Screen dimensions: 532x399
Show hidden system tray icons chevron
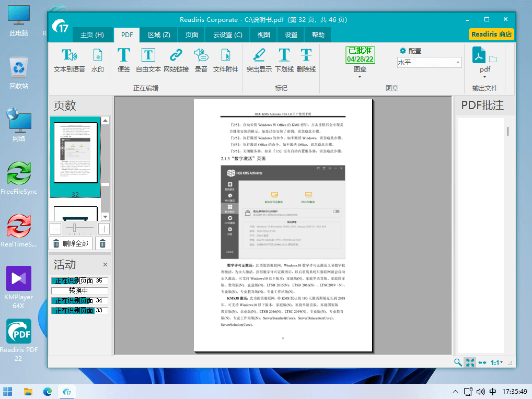coord(455,392)
